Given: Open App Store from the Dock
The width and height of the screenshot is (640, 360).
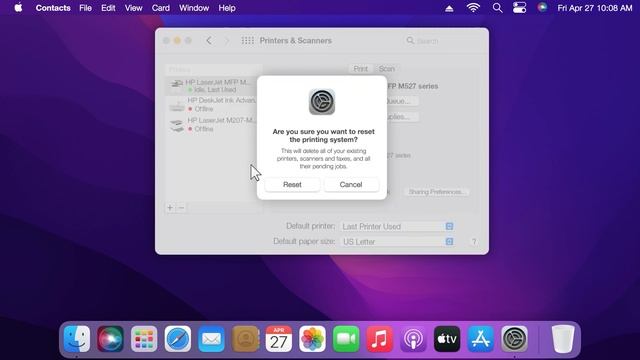Looking at the screenshot, I should (x=480, y=339).
